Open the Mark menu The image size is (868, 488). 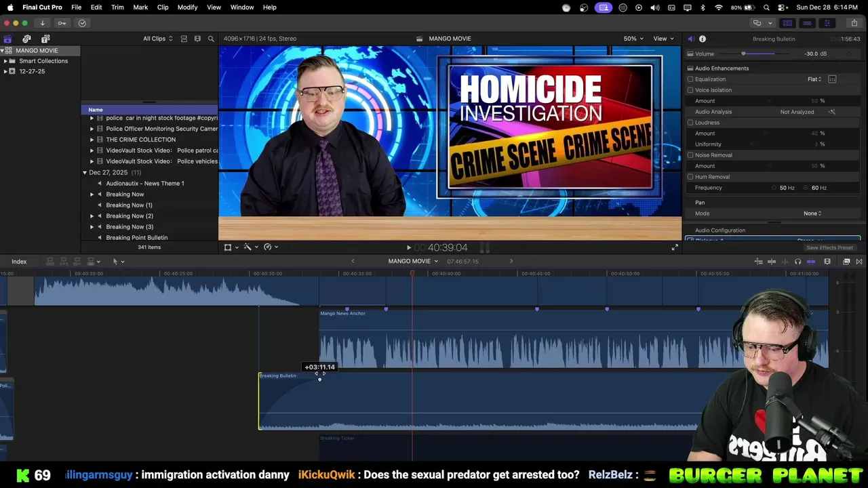140,7
